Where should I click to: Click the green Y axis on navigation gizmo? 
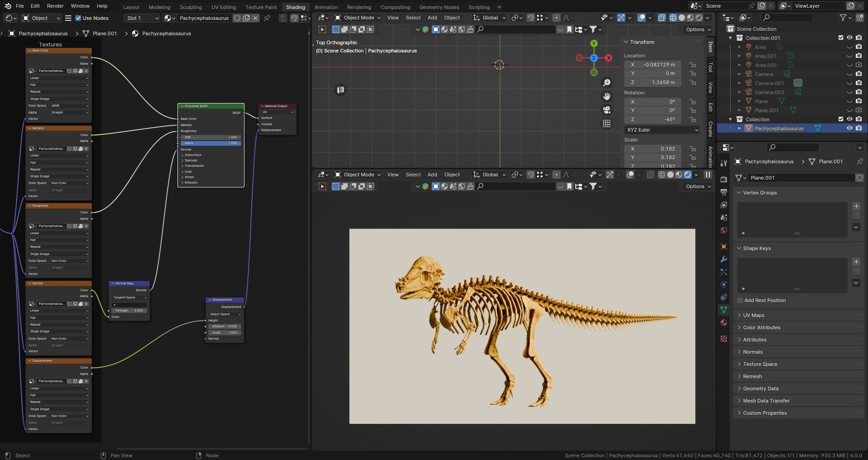tap(594, 43)
